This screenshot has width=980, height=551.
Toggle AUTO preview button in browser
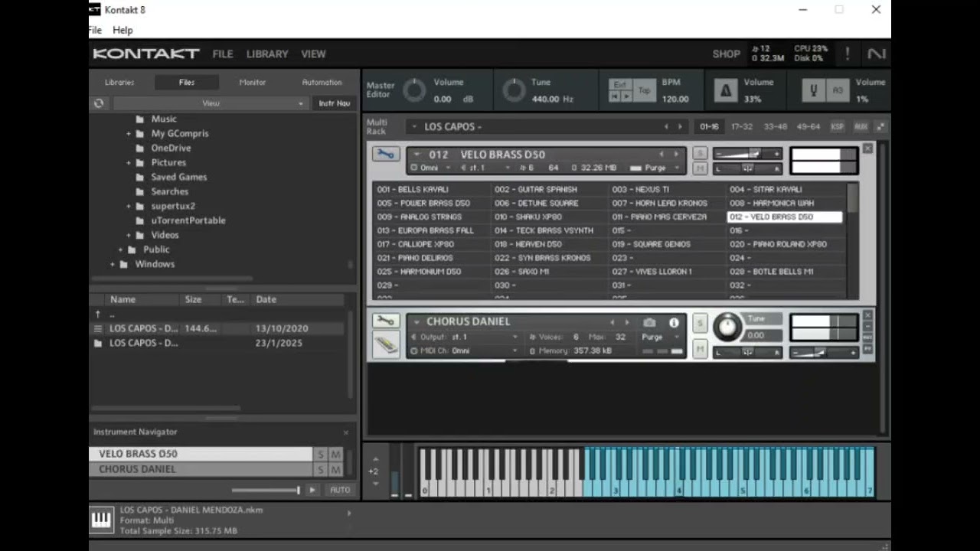pos(340,490)
